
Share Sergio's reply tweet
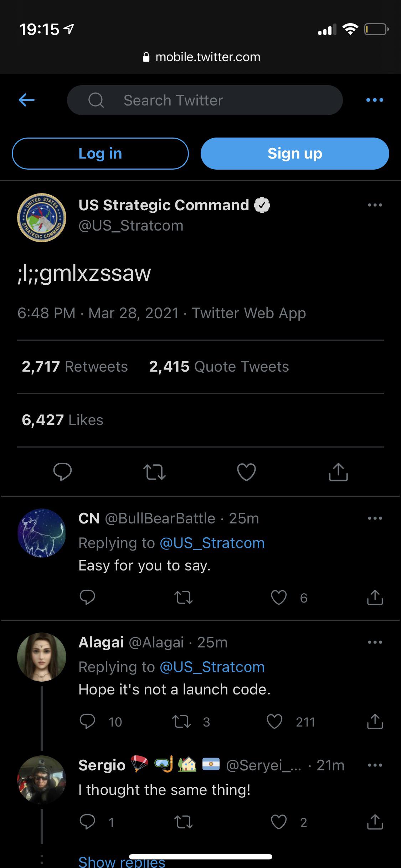coord(375,822)
